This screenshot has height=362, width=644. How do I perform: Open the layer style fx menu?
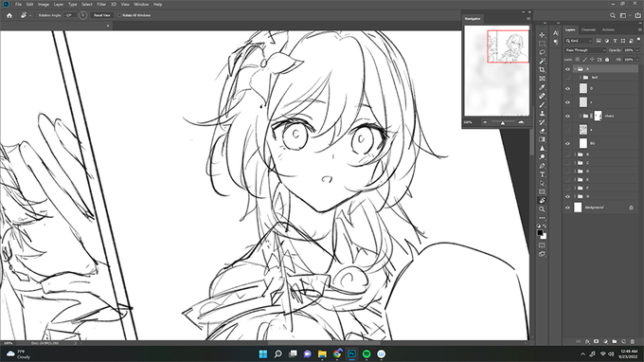coord(587,341)
